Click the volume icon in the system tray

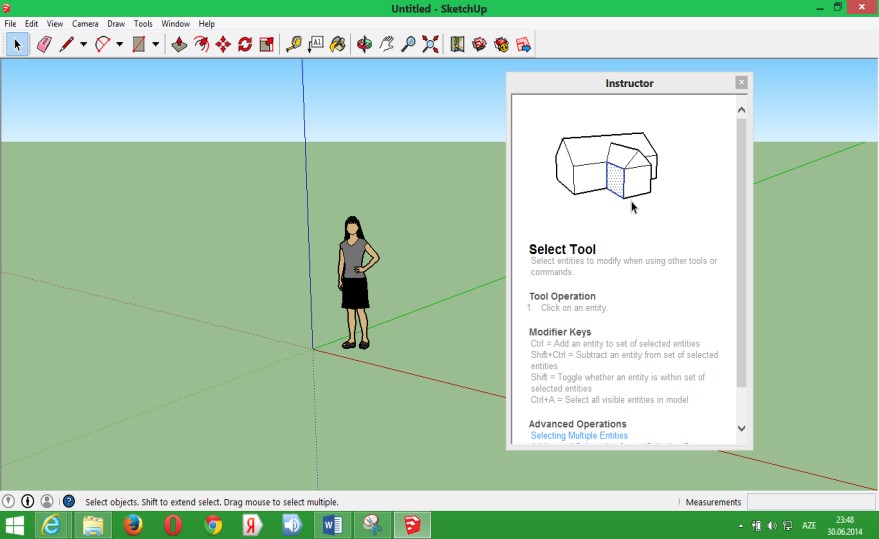[x=772, y=526]
